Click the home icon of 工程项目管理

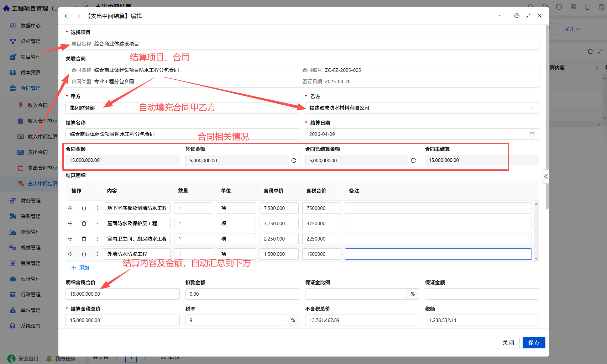[x=6, y=8]
